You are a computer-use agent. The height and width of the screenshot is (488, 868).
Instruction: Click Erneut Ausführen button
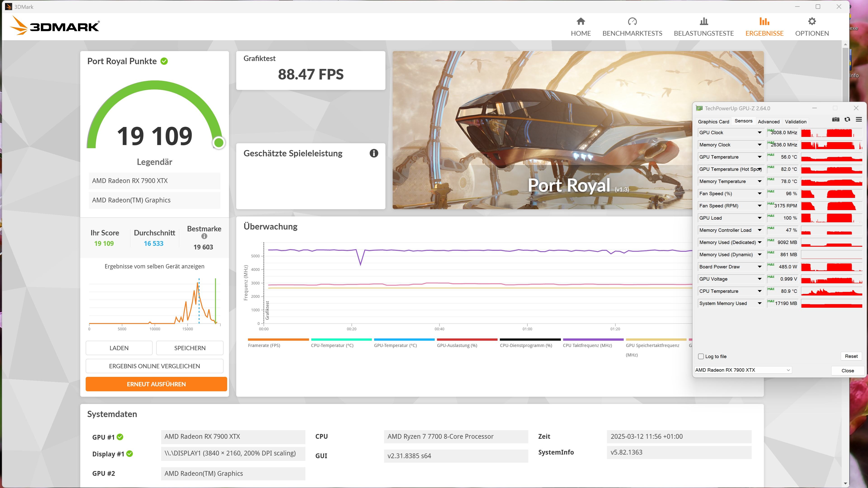156,384
